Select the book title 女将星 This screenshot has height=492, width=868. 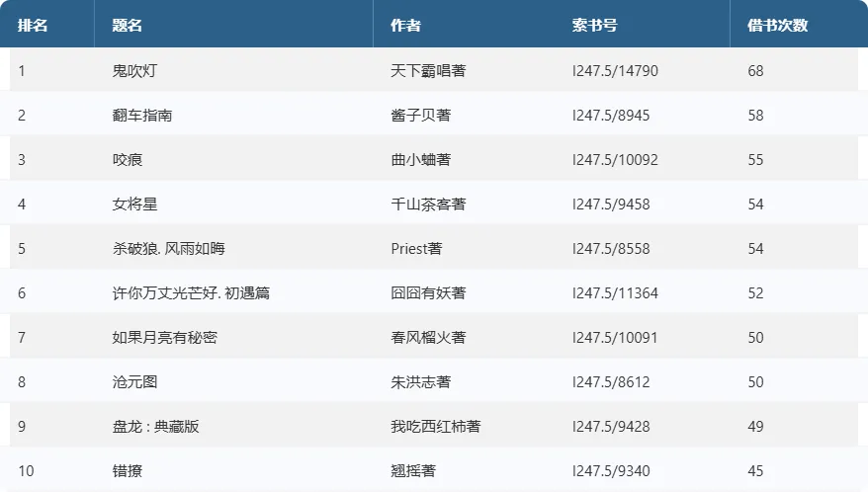(135, 205)
